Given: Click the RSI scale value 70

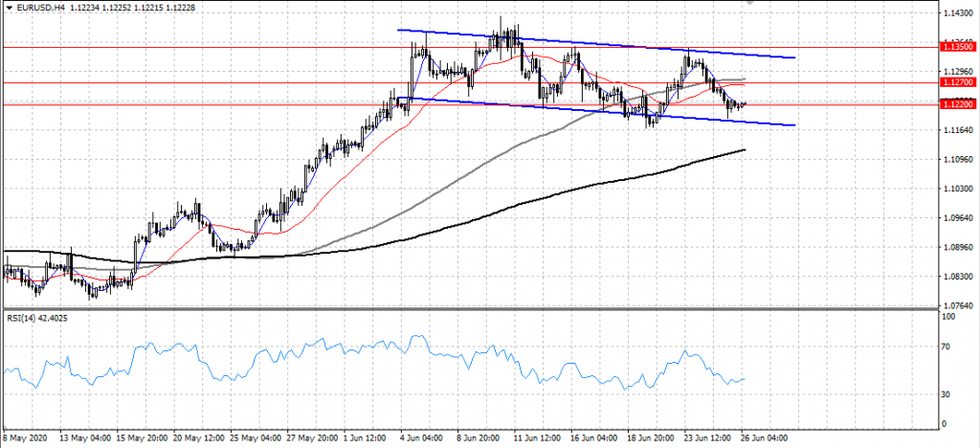Looking at the screenshot, I should [x=946, y=347].
